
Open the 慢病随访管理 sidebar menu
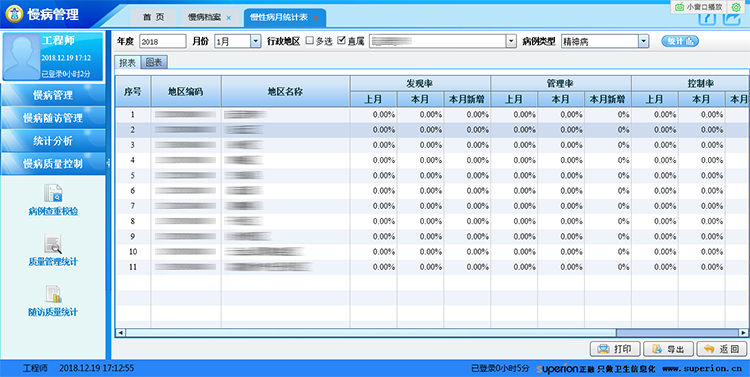53,118
